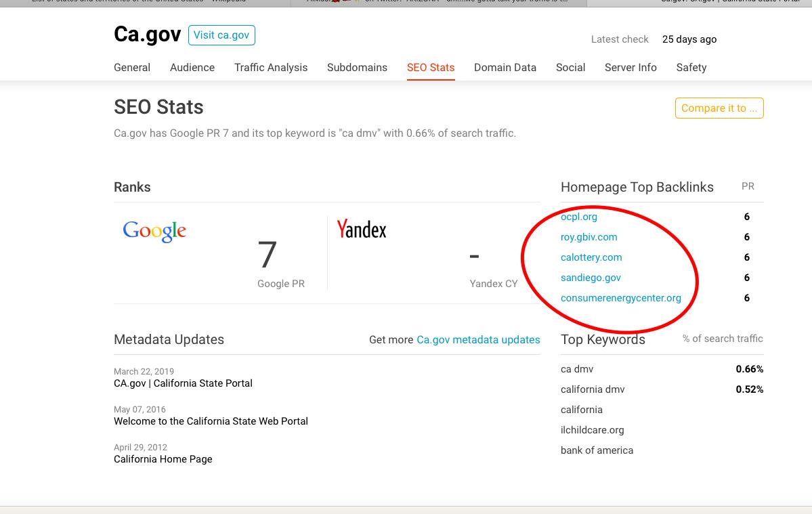Click the May 07, 2016 date
The width and height of the screenshot is (812, 514).
(140, 410)
